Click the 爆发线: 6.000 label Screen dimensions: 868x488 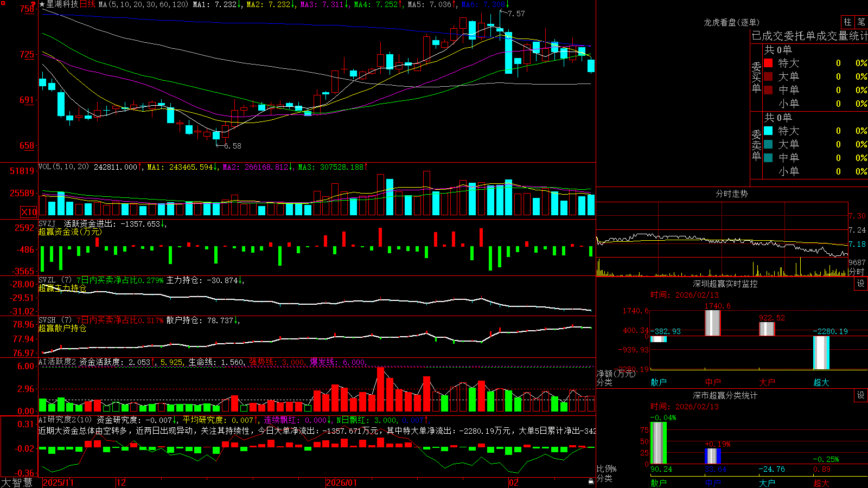[337, 362]
